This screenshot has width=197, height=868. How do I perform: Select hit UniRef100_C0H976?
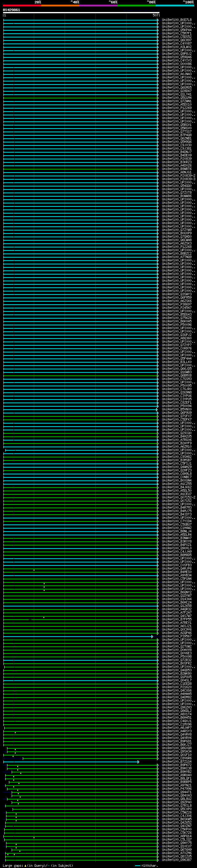coord(176,349)
